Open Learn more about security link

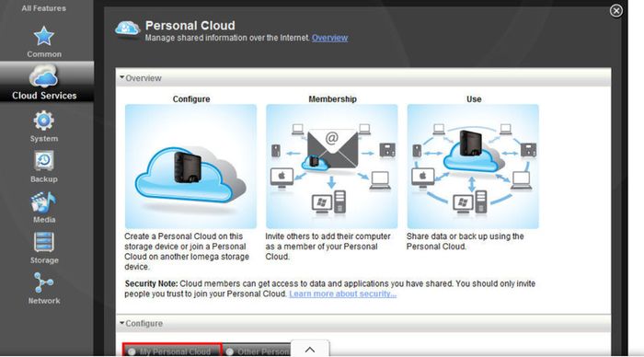point(342,294)
